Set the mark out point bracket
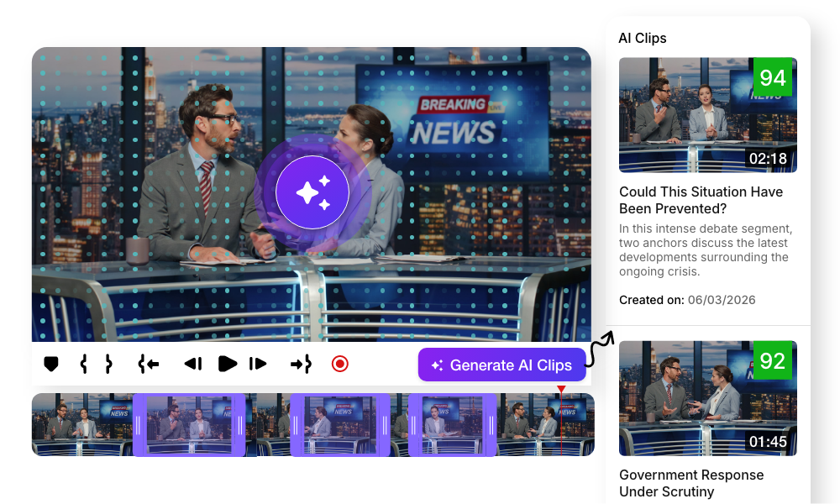 (x=108, y=364)
